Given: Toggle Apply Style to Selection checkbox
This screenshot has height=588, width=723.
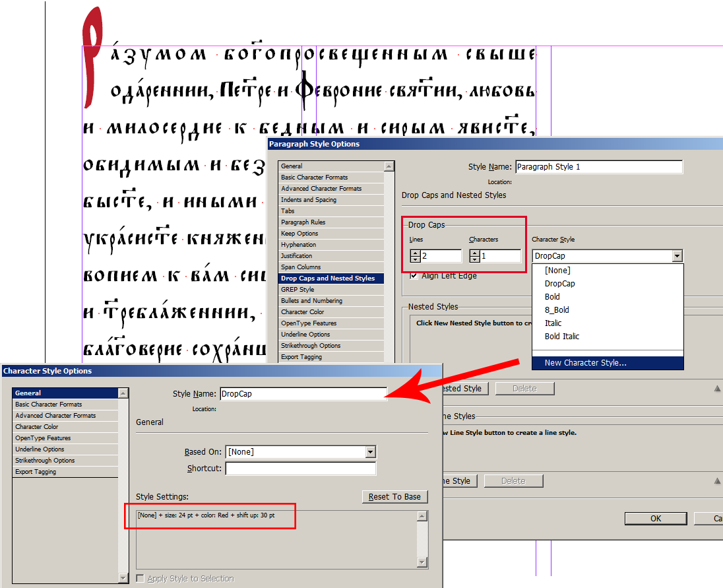Looking at the screenshot, I should (140, 578).
